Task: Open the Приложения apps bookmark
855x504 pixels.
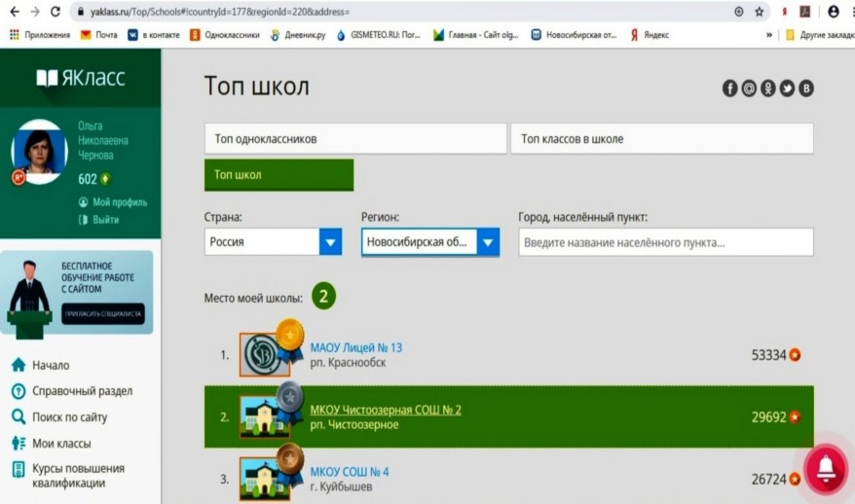Action: click(x=40, y=35)
